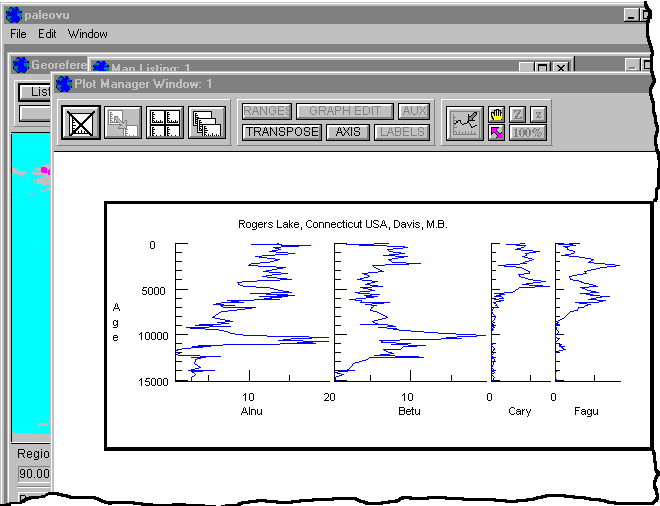Click the small z zoom-out icon
Viewport: 660px width, 506px height.
coord(538,114)
